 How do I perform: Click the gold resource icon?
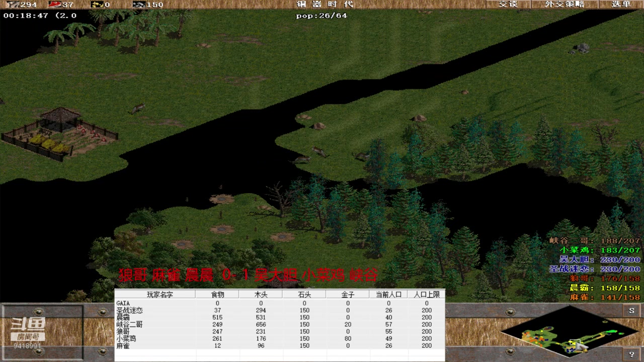point(97,5)
